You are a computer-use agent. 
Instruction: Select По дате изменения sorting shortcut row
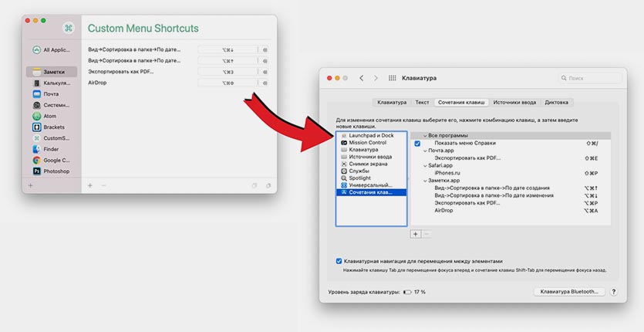511,195
